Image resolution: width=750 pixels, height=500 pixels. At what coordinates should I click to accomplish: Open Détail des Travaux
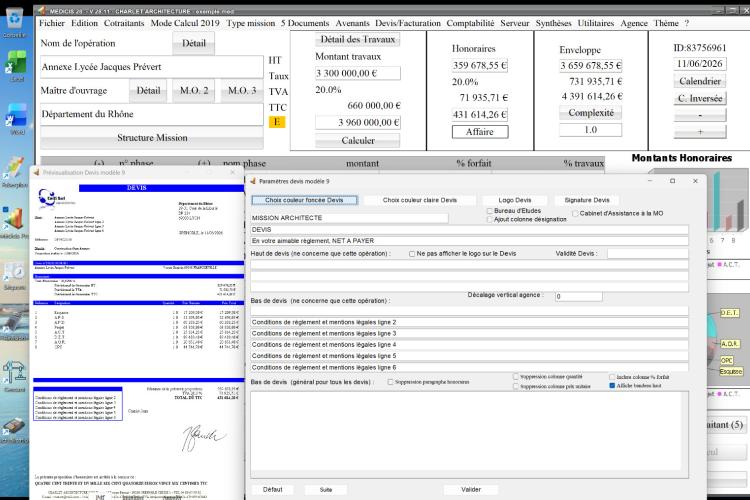coord(357,39)
